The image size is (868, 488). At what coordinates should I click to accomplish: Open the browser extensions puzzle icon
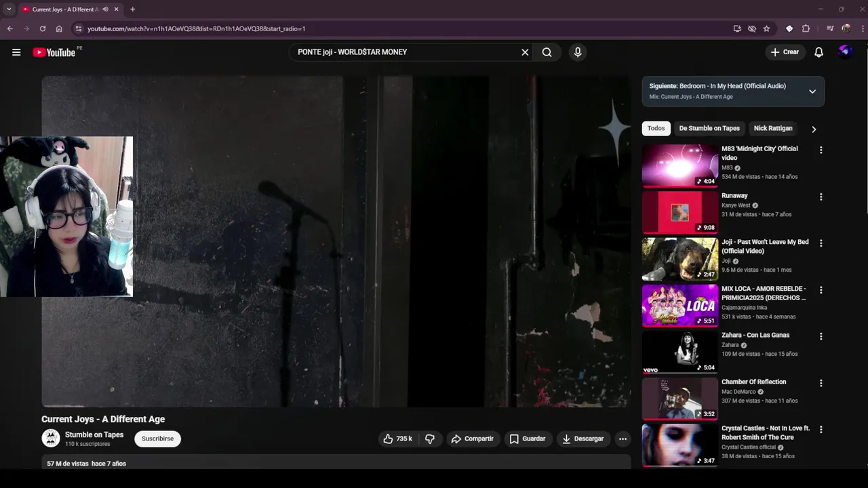pyautogui.click(x=806, y=28)
